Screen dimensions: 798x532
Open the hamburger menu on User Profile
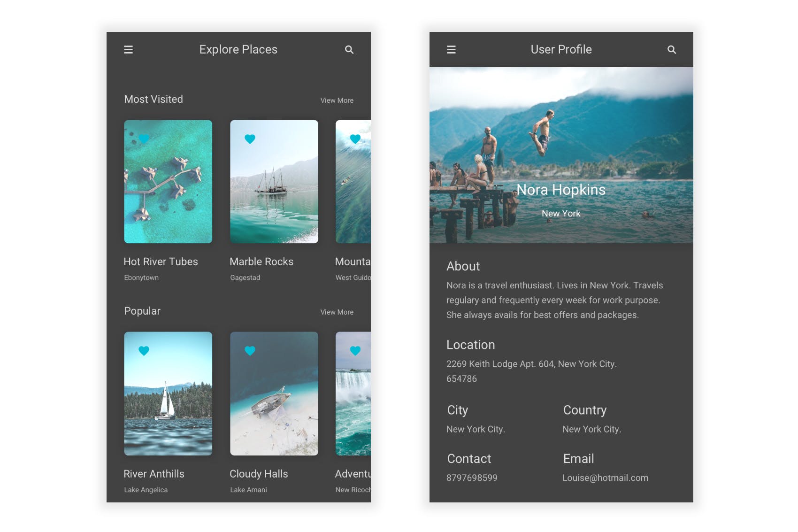(451, 49)
